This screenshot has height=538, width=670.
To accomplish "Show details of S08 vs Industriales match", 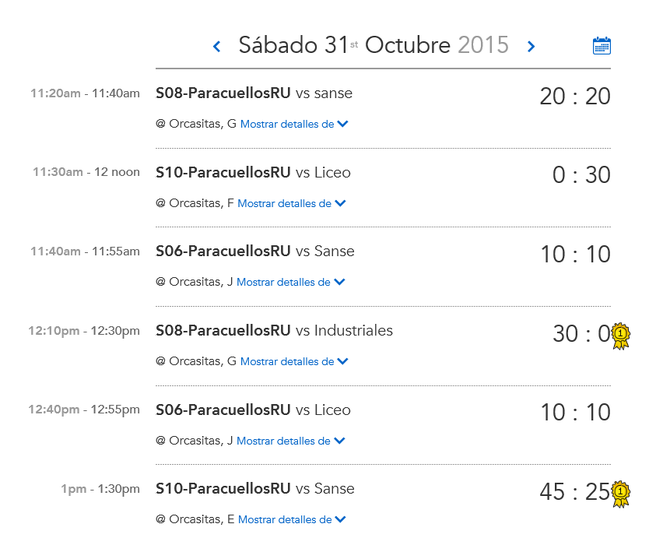I will 294,362.
